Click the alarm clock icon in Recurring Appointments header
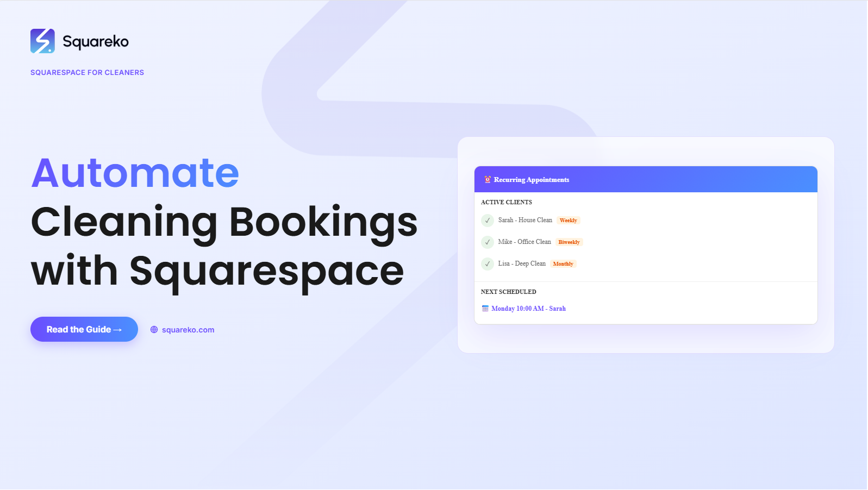Screen dimensions: 868x490 [488, 179]
